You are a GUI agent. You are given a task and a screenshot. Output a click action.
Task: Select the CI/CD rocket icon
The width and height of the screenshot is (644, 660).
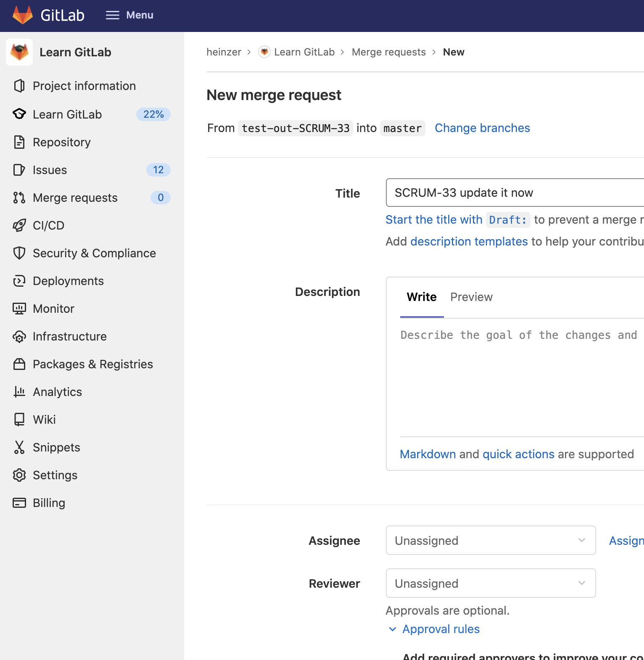tap(19, 225)
